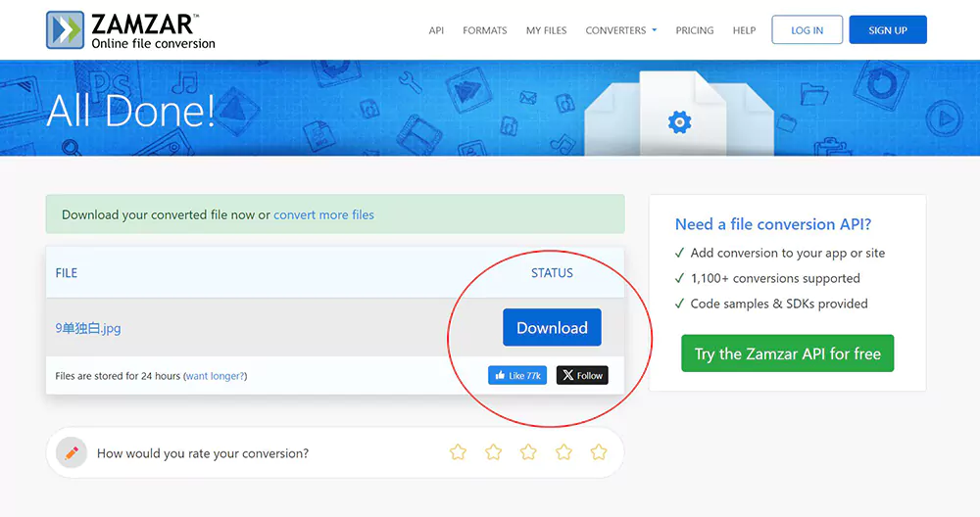Rate conversion with the second star
980x517 pixels.
point(493,452)
